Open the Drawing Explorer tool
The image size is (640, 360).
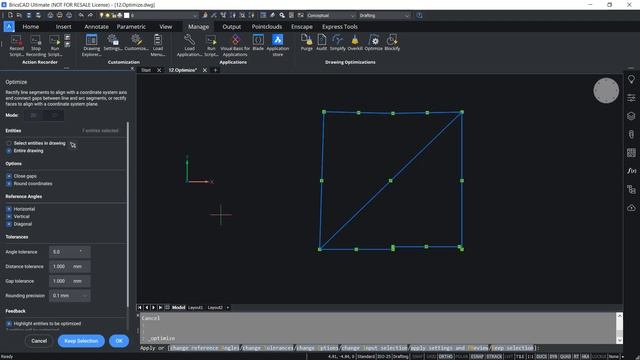coord(91,45)
